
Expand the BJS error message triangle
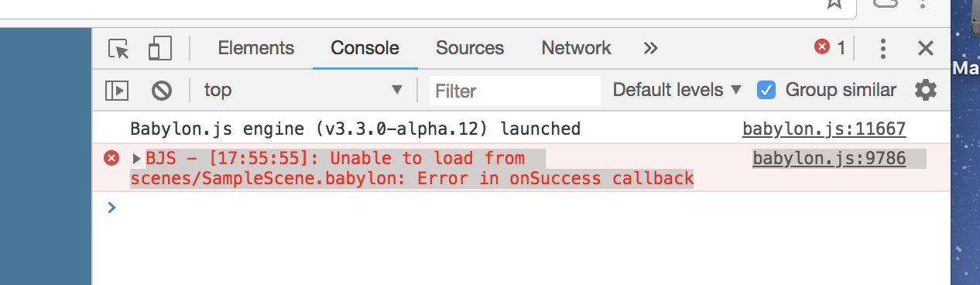pos(138,159)
